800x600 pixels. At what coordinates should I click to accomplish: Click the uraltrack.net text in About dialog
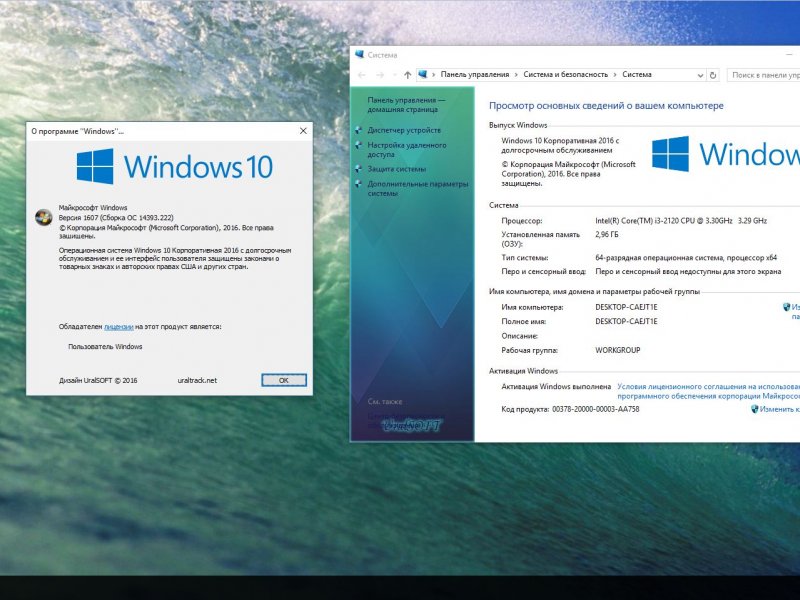click(x=197, y=381)
